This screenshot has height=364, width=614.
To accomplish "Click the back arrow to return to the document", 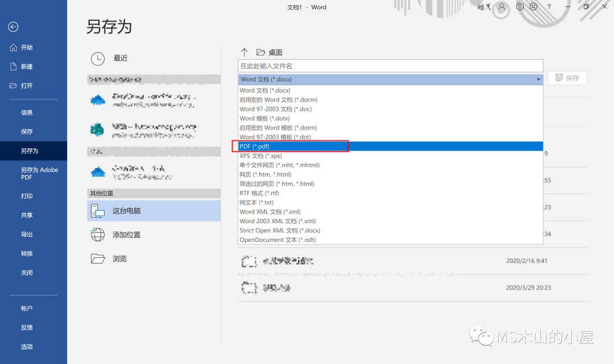I will [13, 27].
